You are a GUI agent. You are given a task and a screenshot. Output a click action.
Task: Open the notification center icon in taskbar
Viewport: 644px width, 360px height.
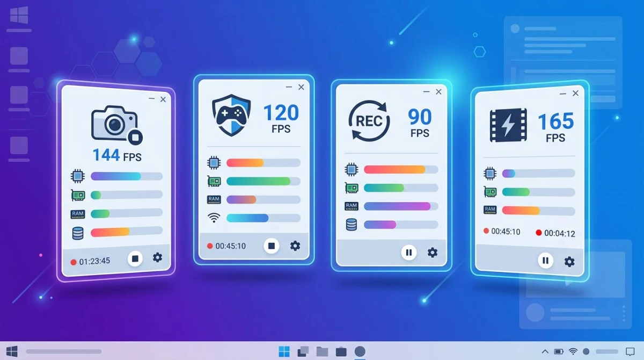(x=630, y=351)
